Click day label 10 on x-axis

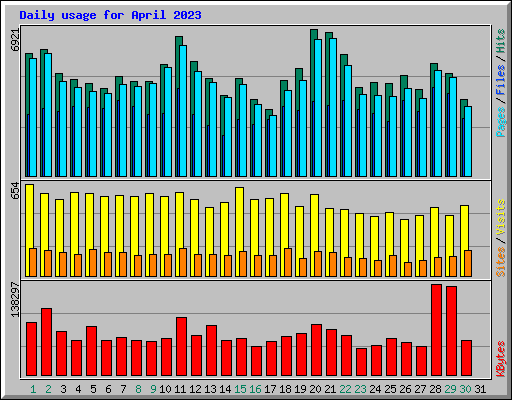pos(165,389)
